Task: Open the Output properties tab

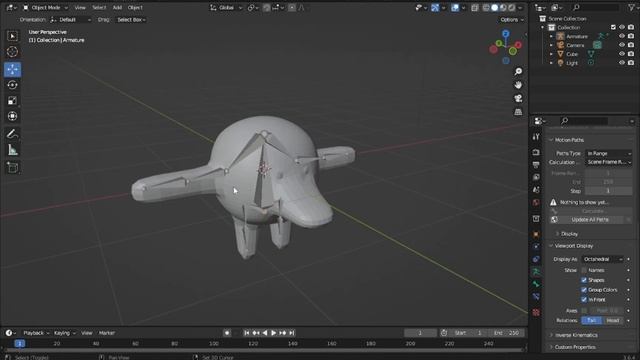Action: (x=536, y=164)
